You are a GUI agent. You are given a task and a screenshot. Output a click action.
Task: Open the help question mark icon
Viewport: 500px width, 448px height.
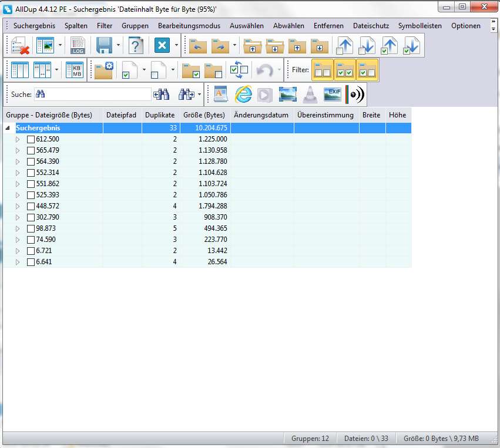pos(136,46)
